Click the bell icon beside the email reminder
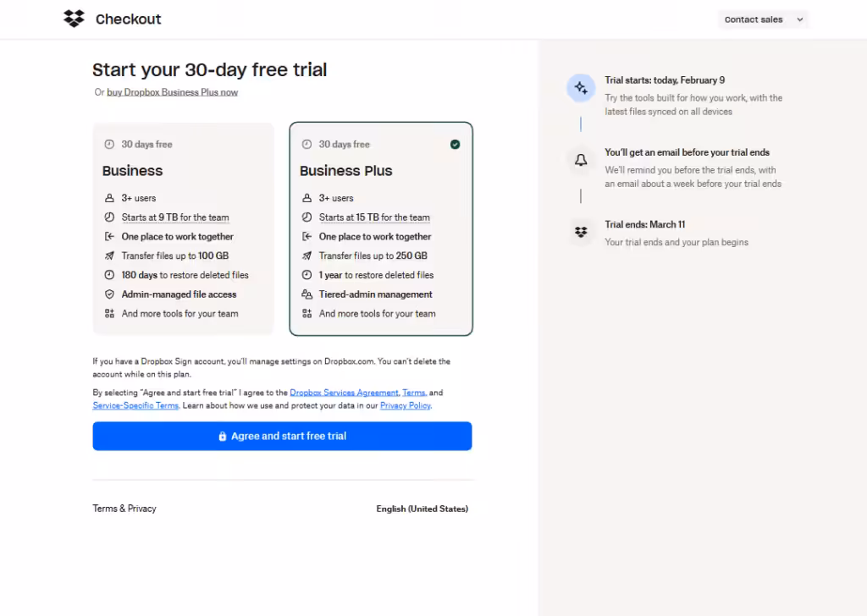The width and height of the screenshot is (867, 616). (581, 159)
